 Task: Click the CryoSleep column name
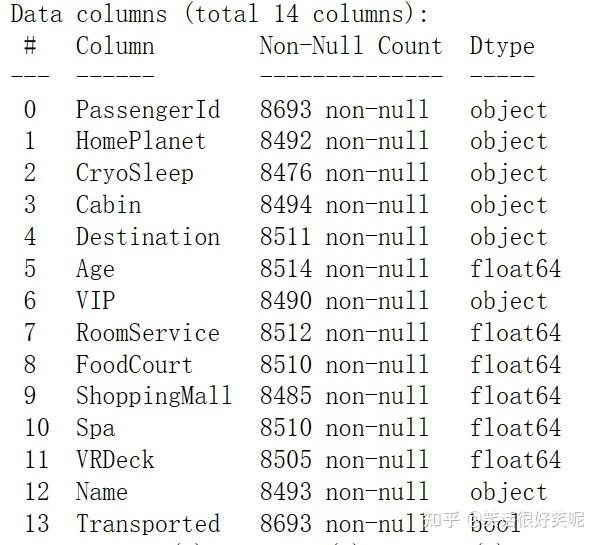[x=135, y=174]
